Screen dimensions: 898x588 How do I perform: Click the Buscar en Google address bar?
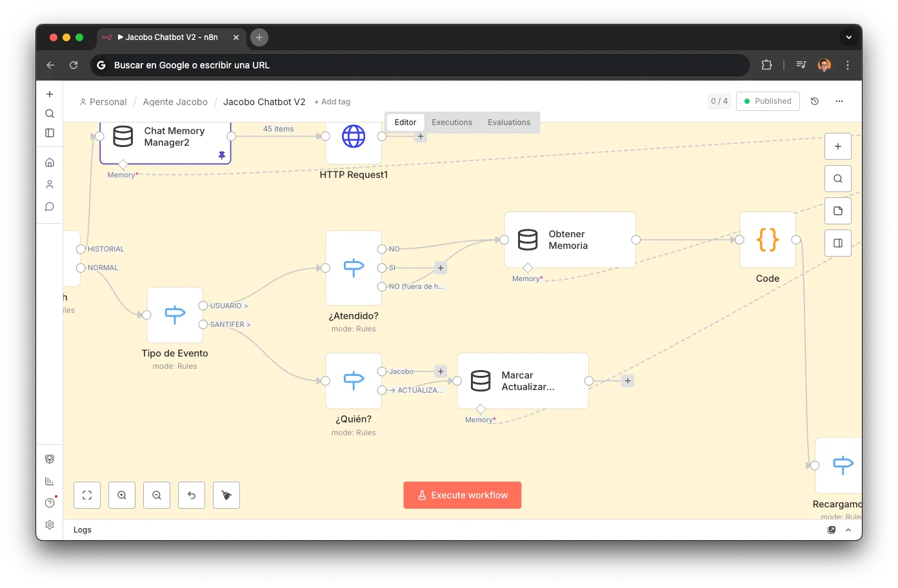click(x=419, y=65)
